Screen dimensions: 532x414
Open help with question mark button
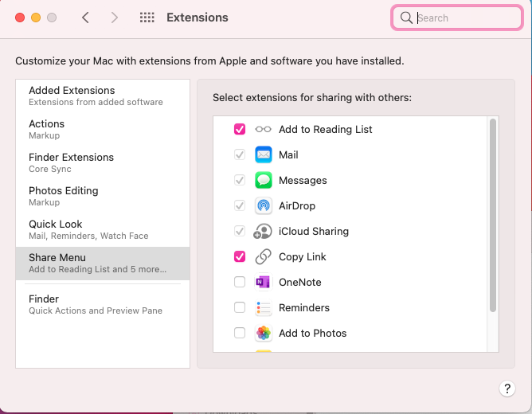507,389
